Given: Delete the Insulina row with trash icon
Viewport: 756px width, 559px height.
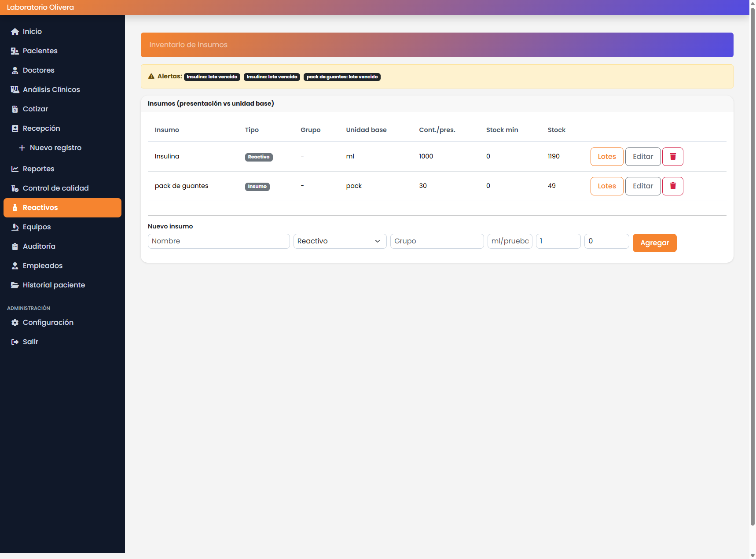Looking at the screenshot, I should (672, 157).
